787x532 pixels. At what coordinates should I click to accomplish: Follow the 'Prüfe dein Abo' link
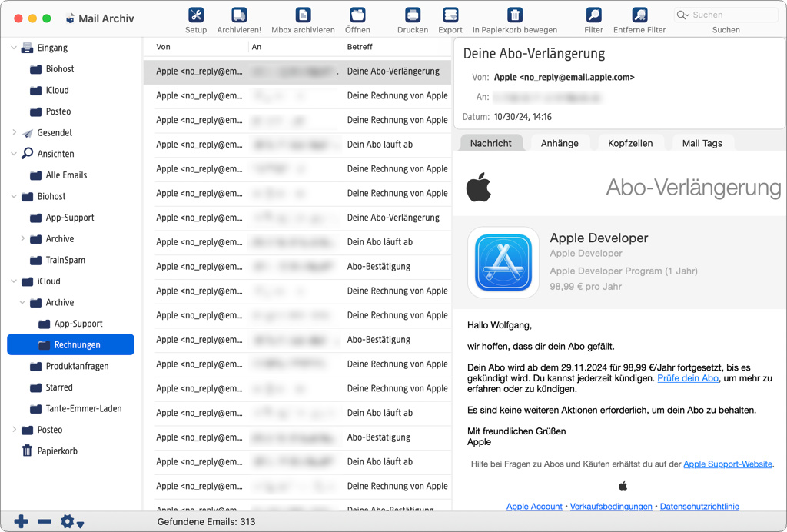click(688, 378)
